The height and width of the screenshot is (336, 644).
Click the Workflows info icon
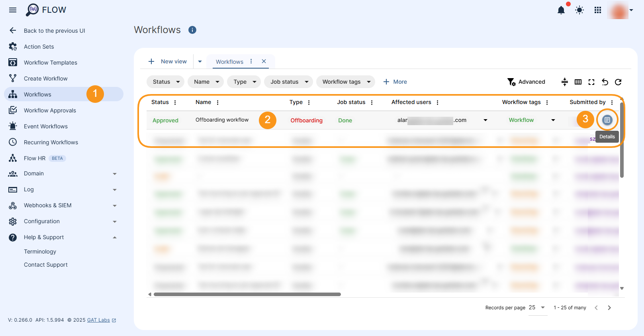click(x=192, y=30)
